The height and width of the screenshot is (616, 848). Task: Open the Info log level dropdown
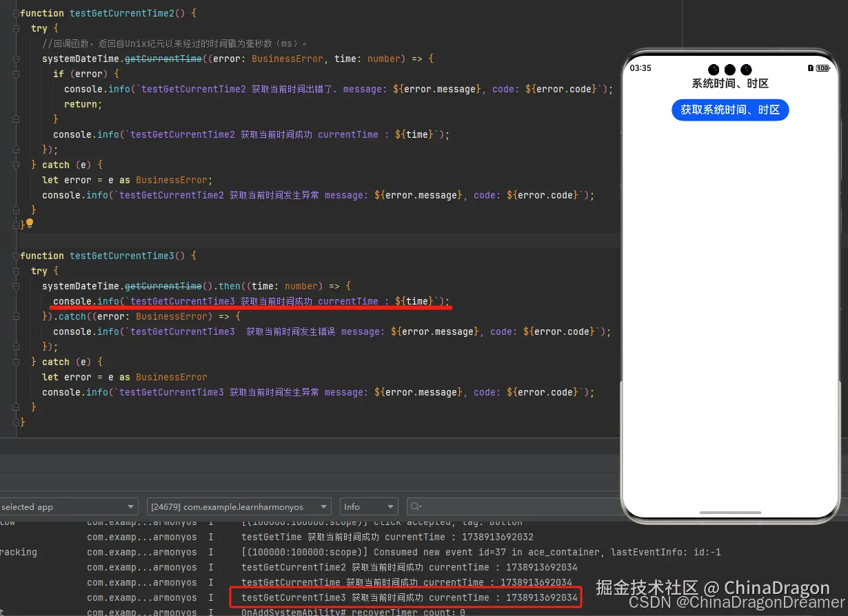click(370, 506)
